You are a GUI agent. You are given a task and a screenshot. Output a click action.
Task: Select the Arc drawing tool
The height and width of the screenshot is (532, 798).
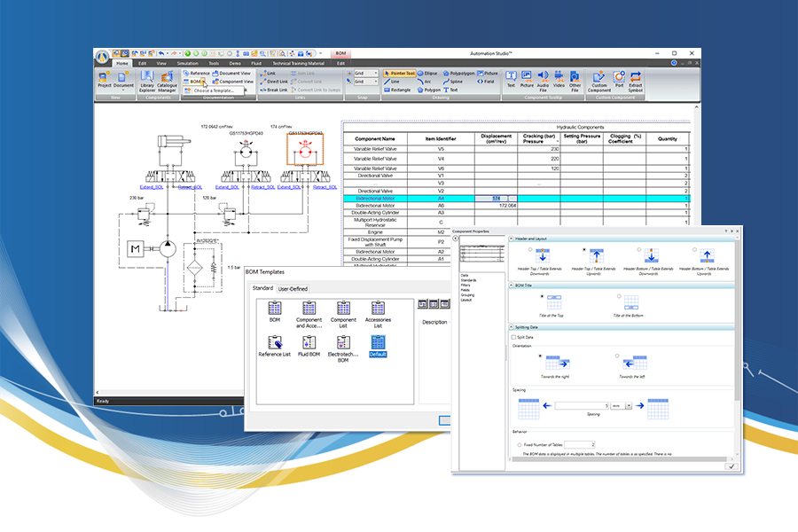click(424, 82)
